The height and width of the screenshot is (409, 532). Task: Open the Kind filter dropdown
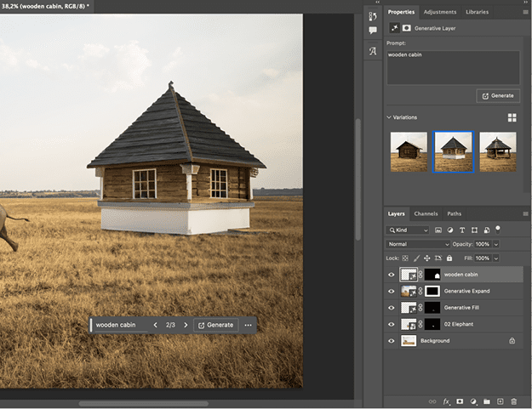408,230
